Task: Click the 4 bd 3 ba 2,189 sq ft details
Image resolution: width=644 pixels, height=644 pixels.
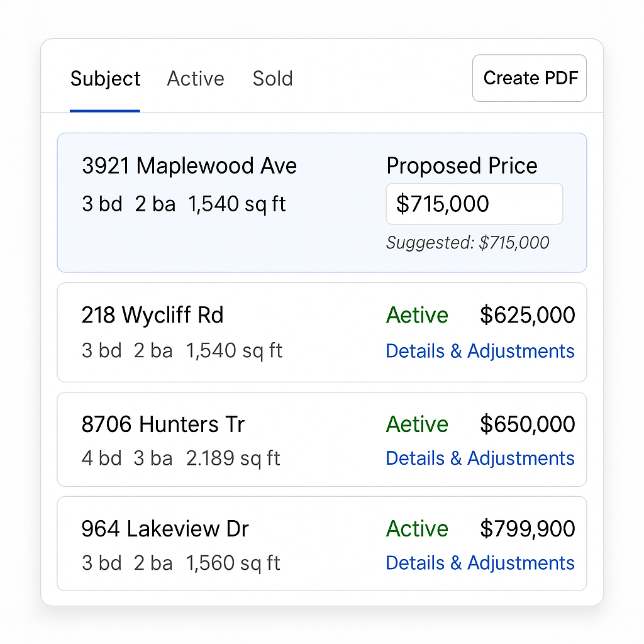Action: (x=180, y=458)
